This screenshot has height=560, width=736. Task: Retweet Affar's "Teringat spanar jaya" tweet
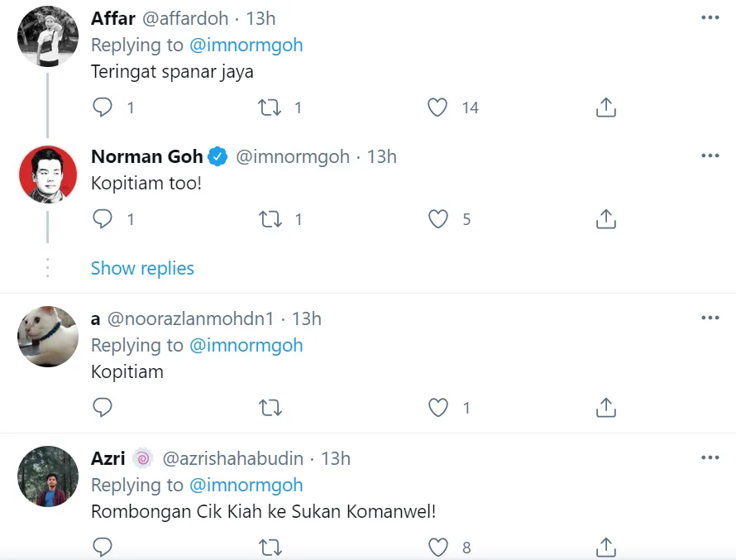270,108
